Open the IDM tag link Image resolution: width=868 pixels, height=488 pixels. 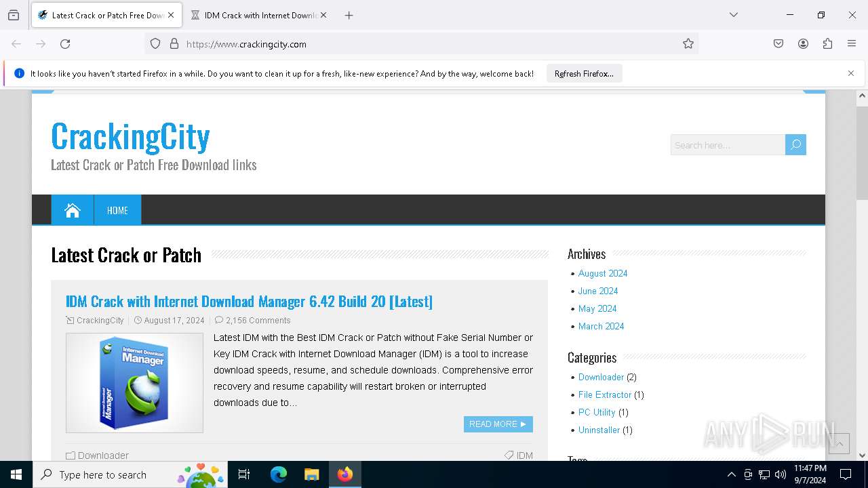(x=525, y=455)
